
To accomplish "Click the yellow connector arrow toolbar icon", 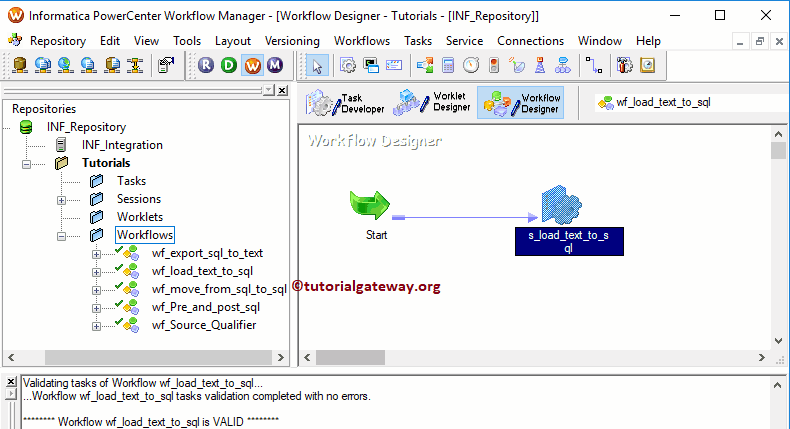I will coord(135,66).
